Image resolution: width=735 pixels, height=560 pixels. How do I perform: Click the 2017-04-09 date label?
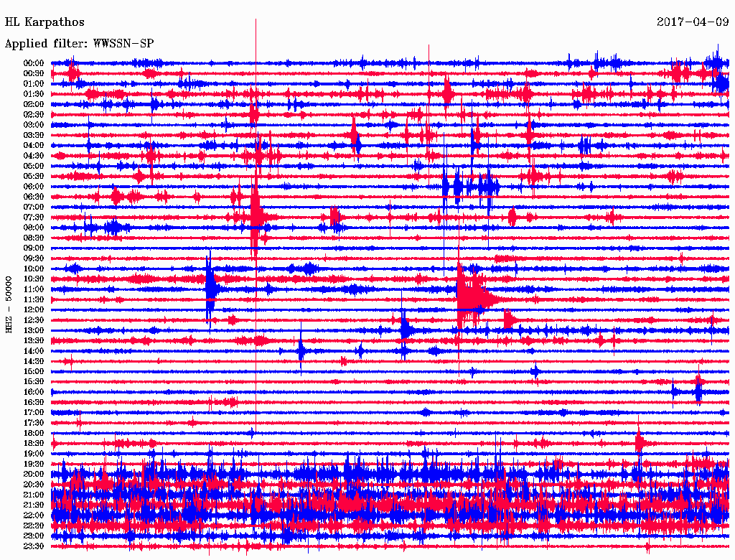(x=692, y=22)
